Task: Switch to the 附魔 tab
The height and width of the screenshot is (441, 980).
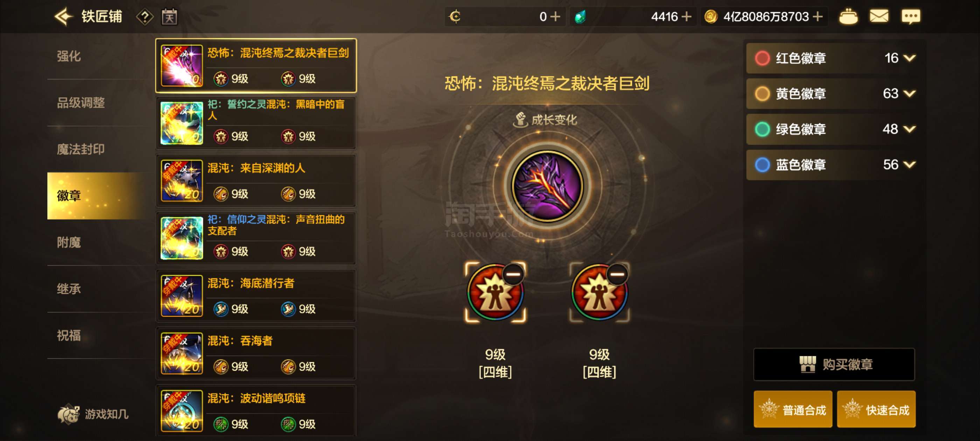Action: [69, 243]
